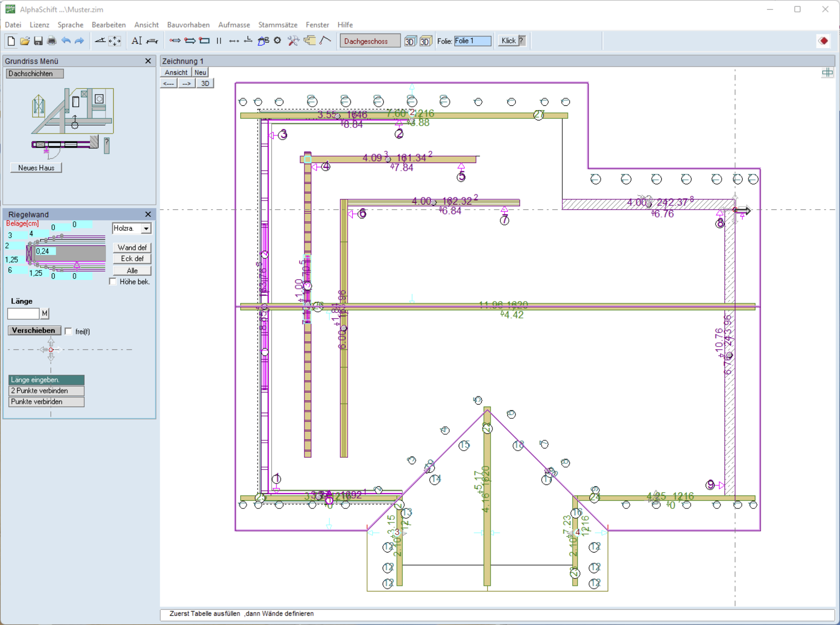Image resolution: width=840 pixels, height=625 pixels.
Task: Open the Folie 1 layer selector
Action: [x=472, y=41]
